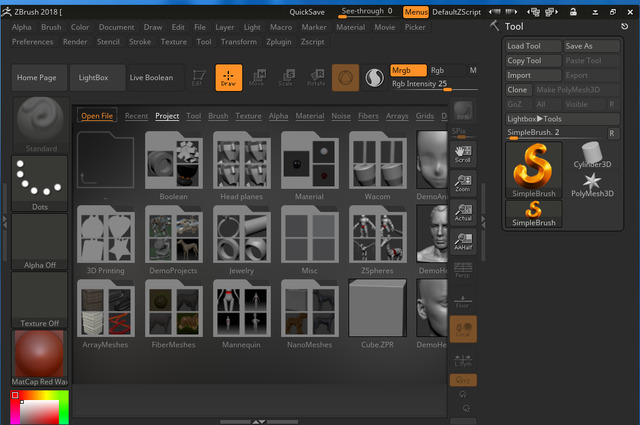Screen dimensions: 640x425
Task: Enable the Rgb color mode
Action: pos(438,70)
